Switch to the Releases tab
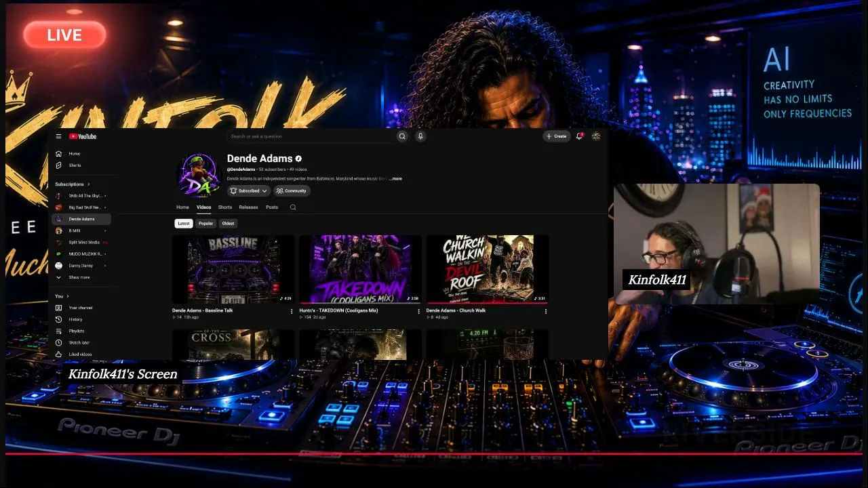 tap(248, 207)
